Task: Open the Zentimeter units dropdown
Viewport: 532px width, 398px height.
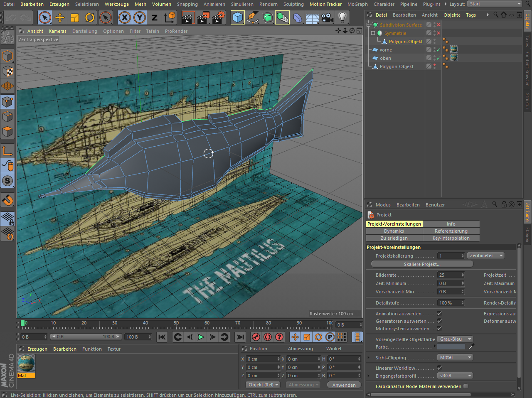Action: (486, 256)
